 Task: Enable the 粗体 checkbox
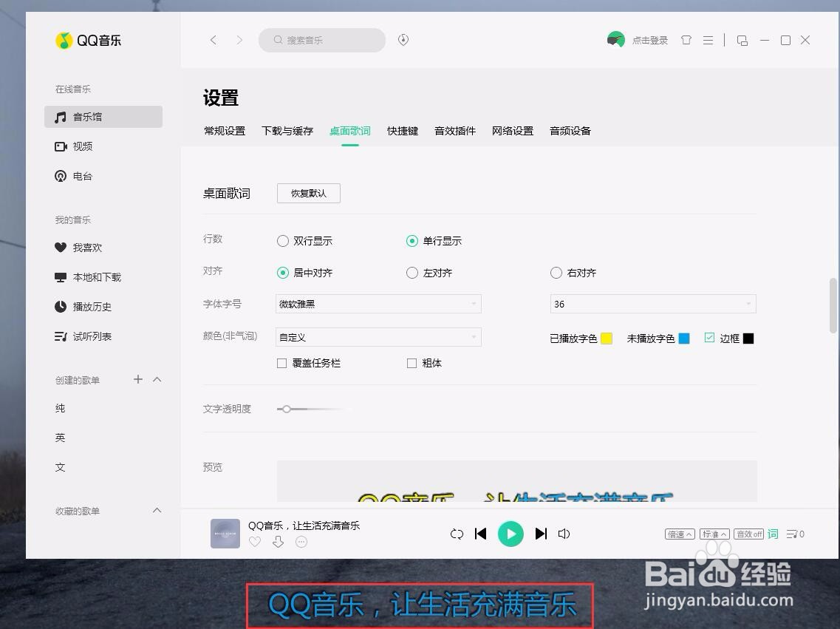point(412,363)
